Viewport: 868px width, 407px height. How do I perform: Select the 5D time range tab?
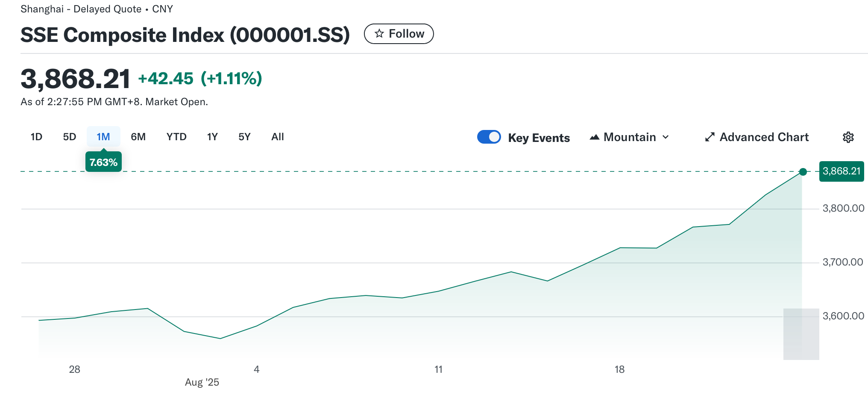69,137
